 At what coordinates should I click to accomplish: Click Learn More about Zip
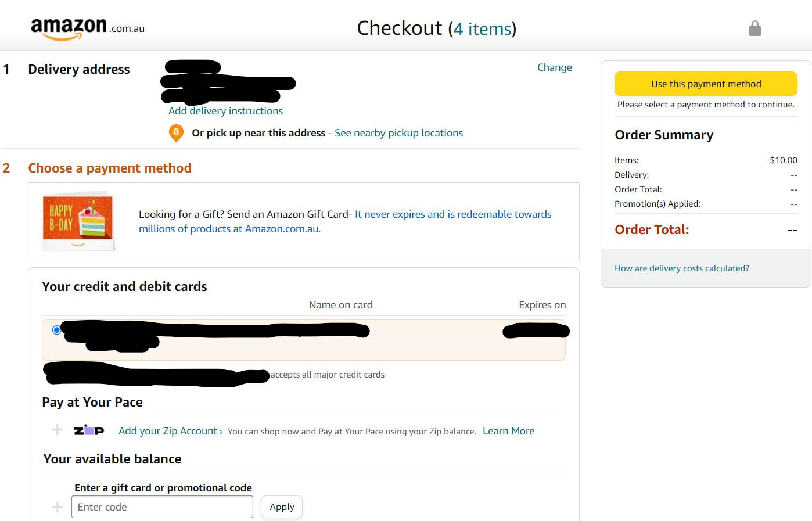click(509, 431)
